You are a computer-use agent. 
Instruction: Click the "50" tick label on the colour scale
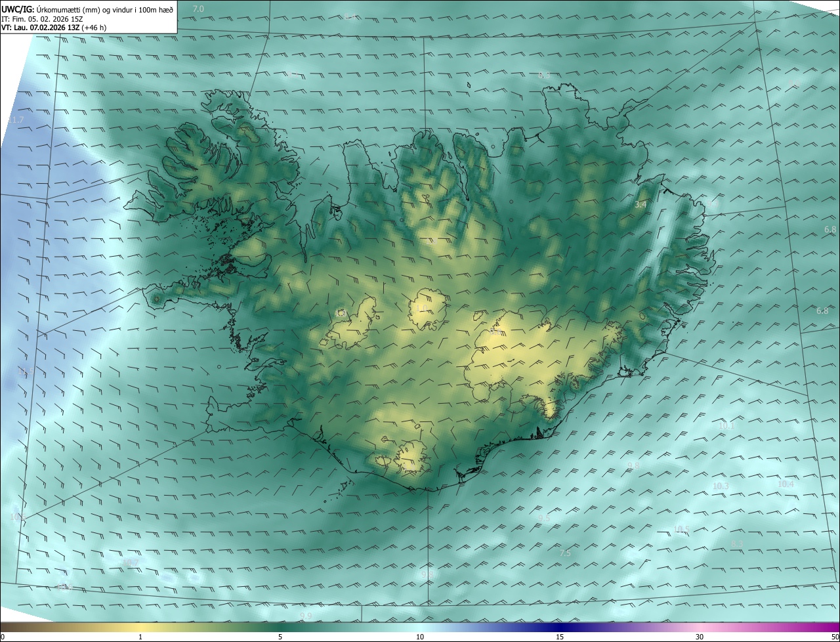[835, 637]
